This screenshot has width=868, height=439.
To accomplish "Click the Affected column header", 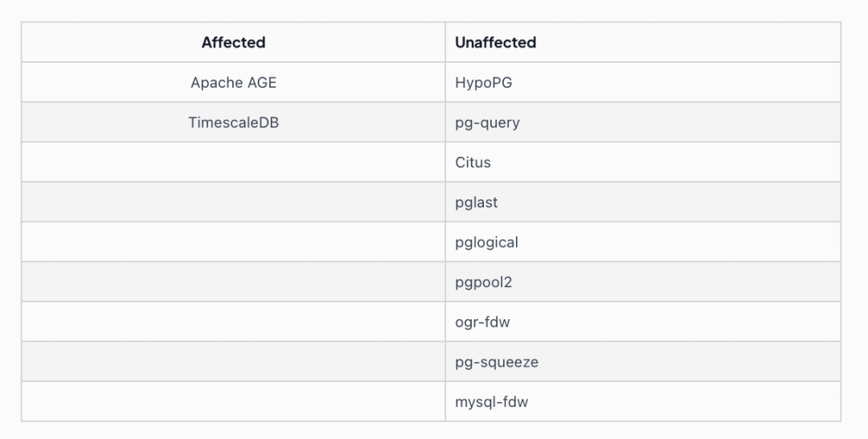I will (x=233, y=42).
